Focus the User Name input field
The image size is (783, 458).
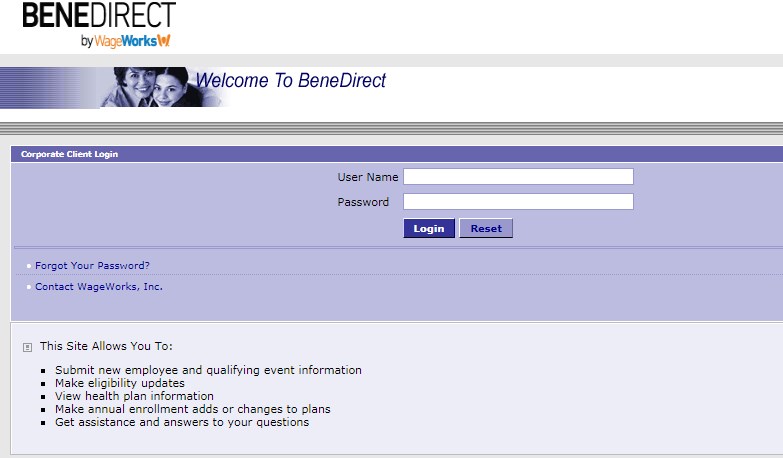tap(518, 176)
